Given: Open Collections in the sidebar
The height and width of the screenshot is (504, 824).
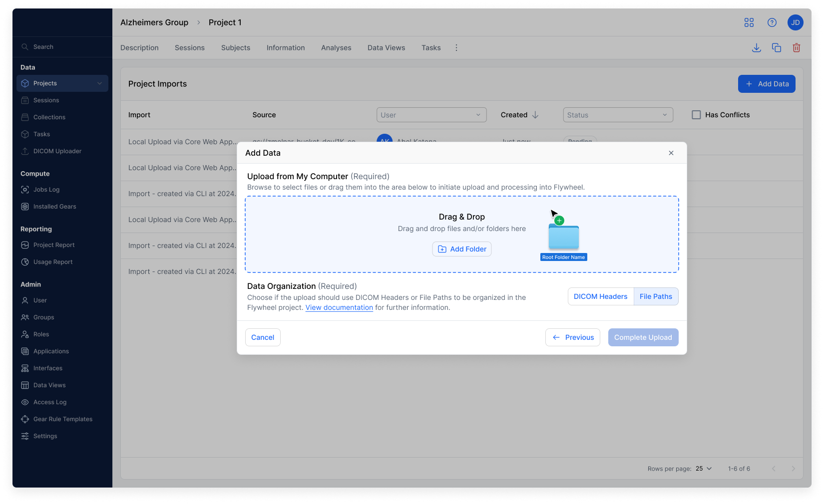Looking at the screenshot, I should (62, 117).
